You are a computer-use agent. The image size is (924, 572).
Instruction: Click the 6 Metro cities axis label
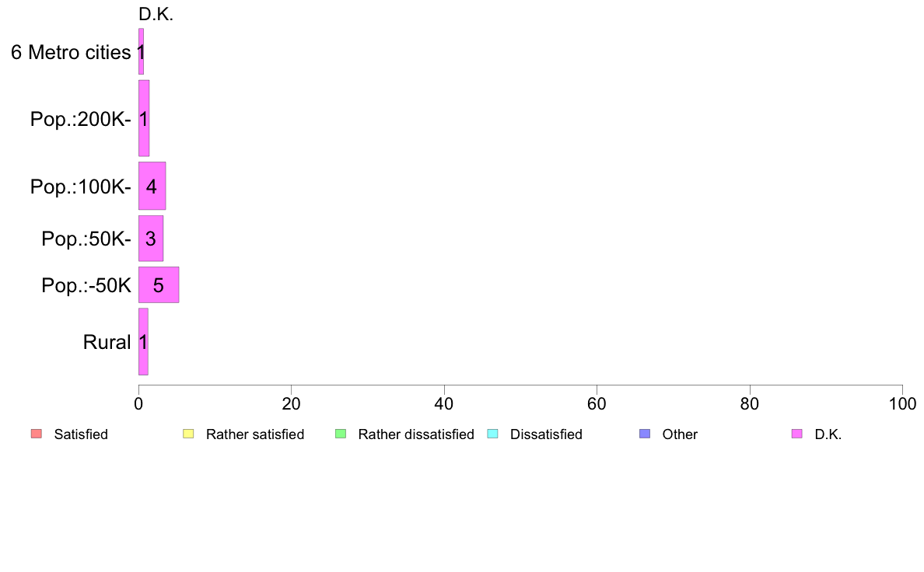71,52
